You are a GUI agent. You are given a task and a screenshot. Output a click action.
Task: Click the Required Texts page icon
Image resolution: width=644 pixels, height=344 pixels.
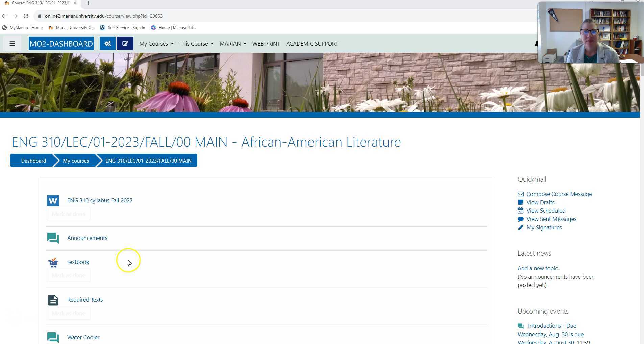53,300
